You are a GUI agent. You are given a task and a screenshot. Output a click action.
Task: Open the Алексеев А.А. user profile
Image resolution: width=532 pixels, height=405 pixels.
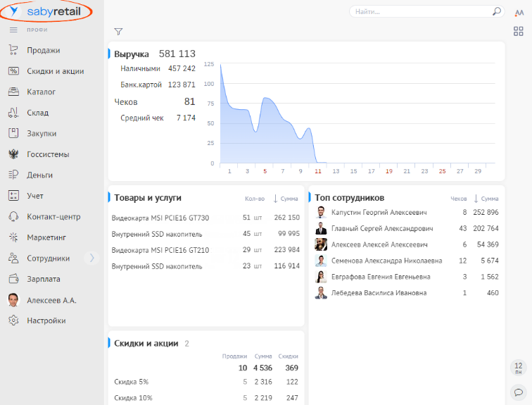click(x=51, y=300)
